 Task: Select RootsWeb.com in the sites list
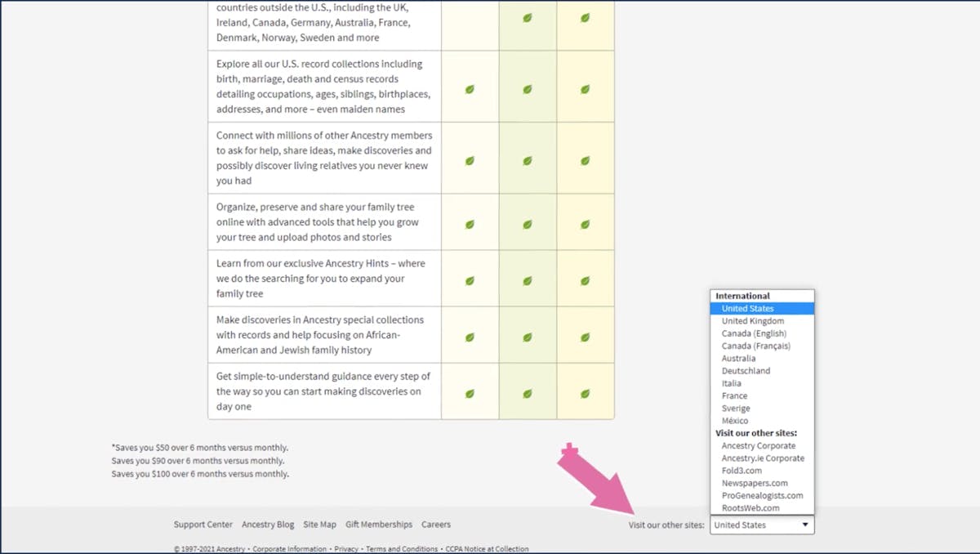coord(751,508)
